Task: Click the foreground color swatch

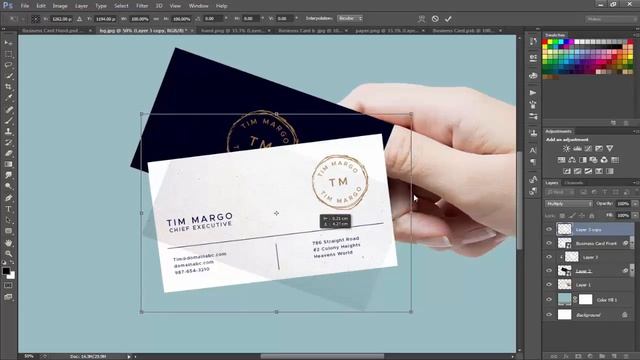Action: click(x=6, y=271)
